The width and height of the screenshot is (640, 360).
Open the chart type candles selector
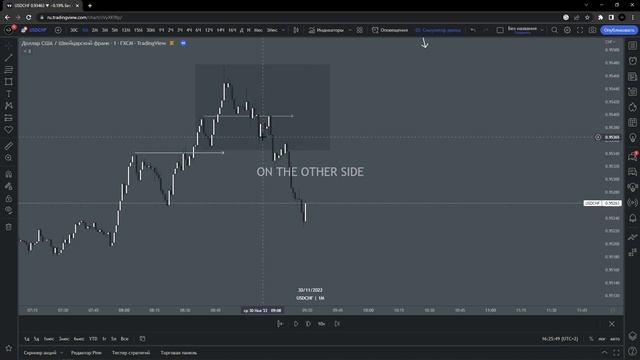click(x=296, y=30)
